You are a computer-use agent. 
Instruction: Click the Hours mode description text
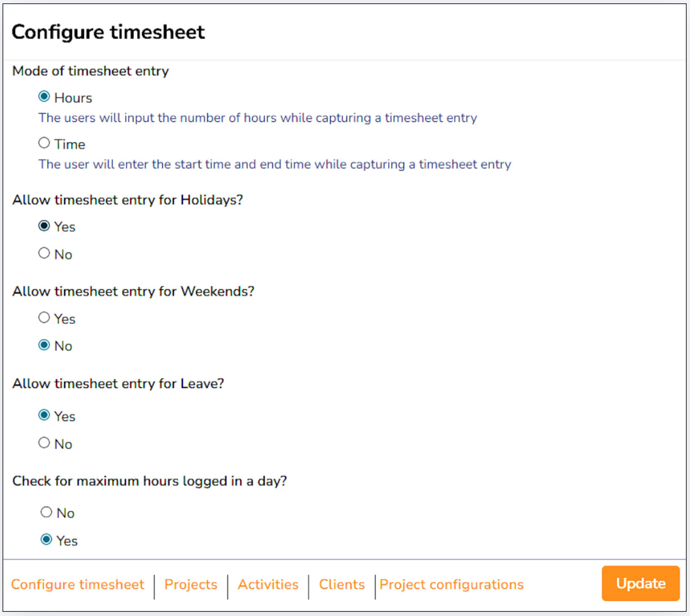(x=258, y=118)
